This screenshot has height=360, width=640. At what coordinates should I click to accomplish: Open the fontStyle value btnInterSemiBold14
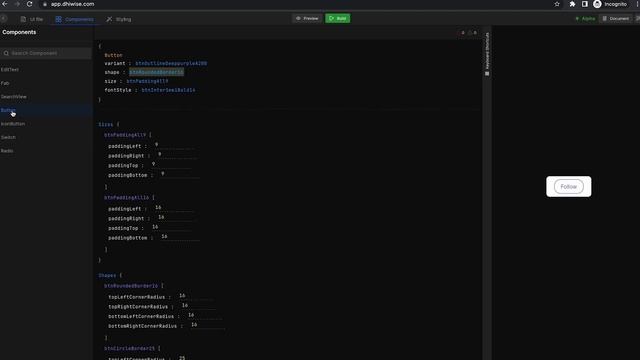coord(168,90)
